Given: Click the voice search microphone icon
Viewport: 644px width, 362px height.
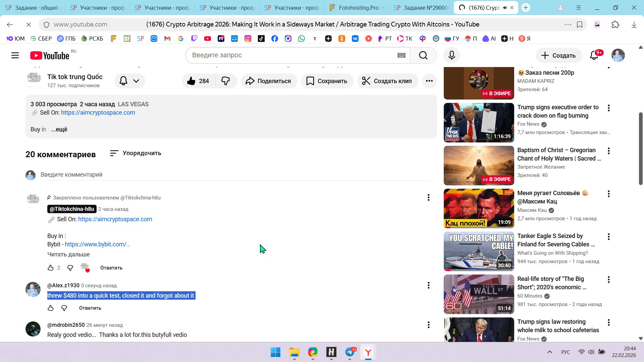Looking at the screenshot, I should click(451, 55).
